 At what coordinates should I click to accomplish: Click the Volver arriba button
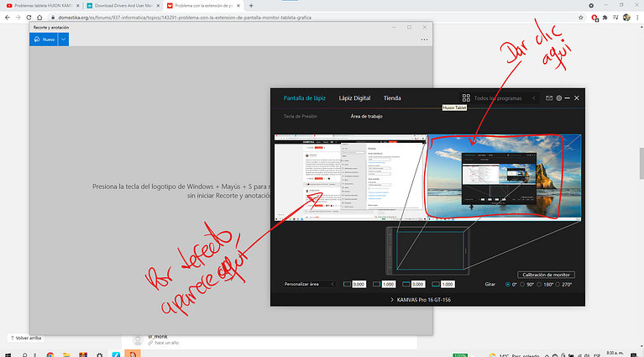point(26,339)
